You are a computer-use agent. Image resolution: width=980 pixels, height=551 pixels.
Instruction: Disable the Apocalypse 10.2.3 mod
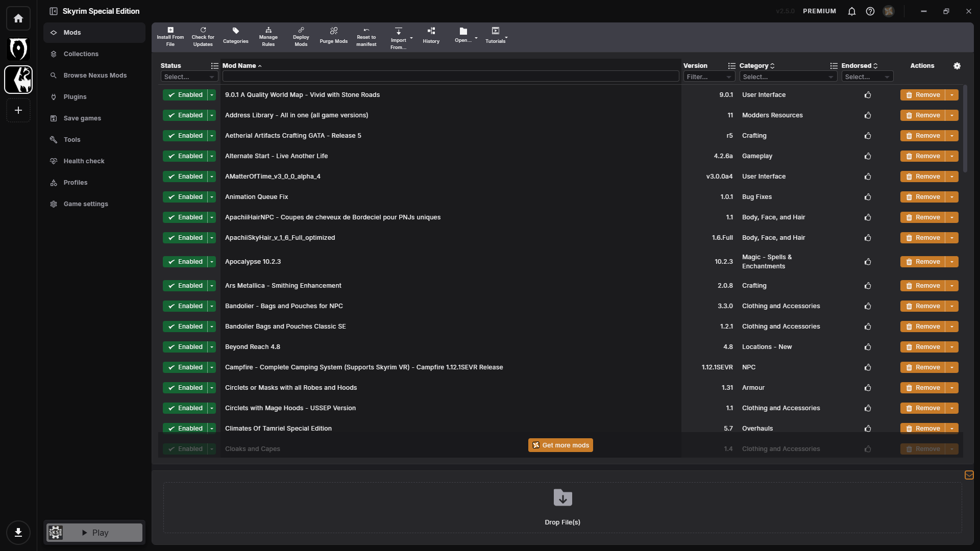tap(185, 262)
